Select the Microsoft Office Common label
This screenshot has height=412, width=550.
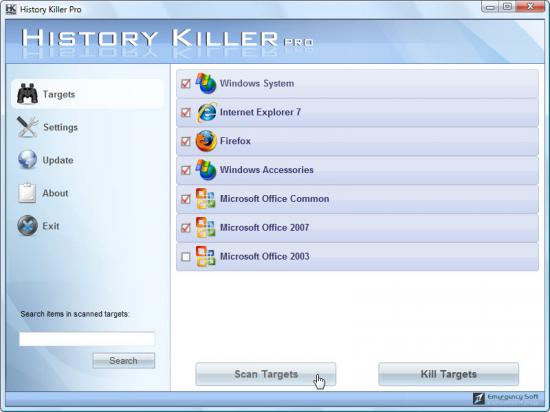[x=274, y=198]
